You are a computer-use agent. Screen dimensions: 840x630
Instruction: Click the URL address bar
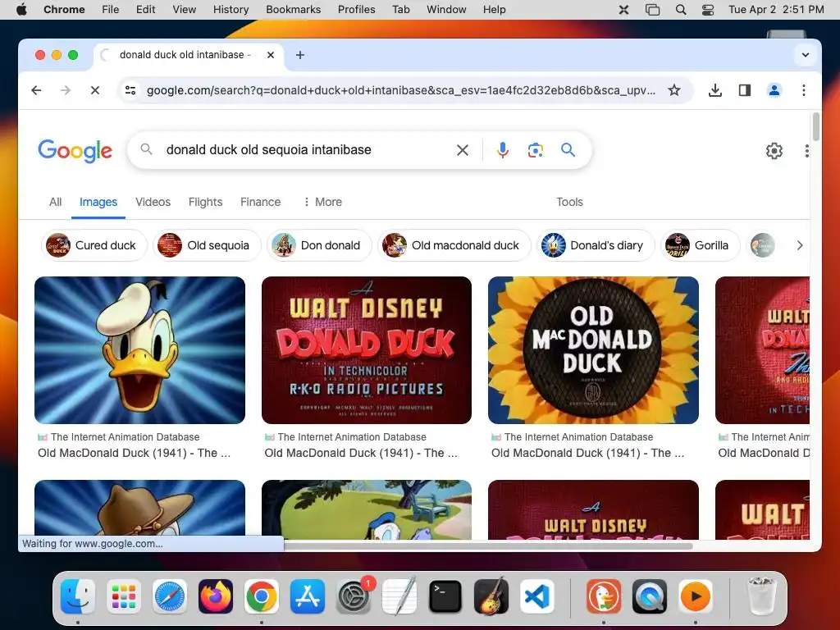pos(400,90)
